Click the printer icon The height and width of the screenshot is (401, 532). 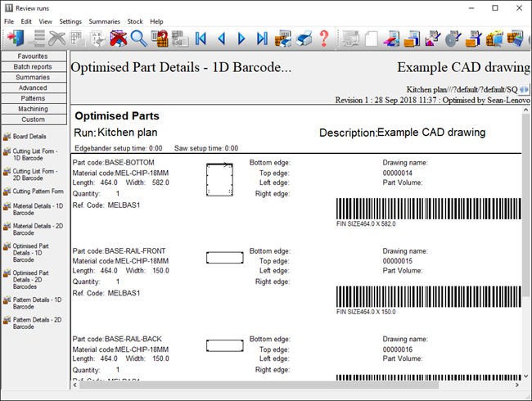click(304, 38)
